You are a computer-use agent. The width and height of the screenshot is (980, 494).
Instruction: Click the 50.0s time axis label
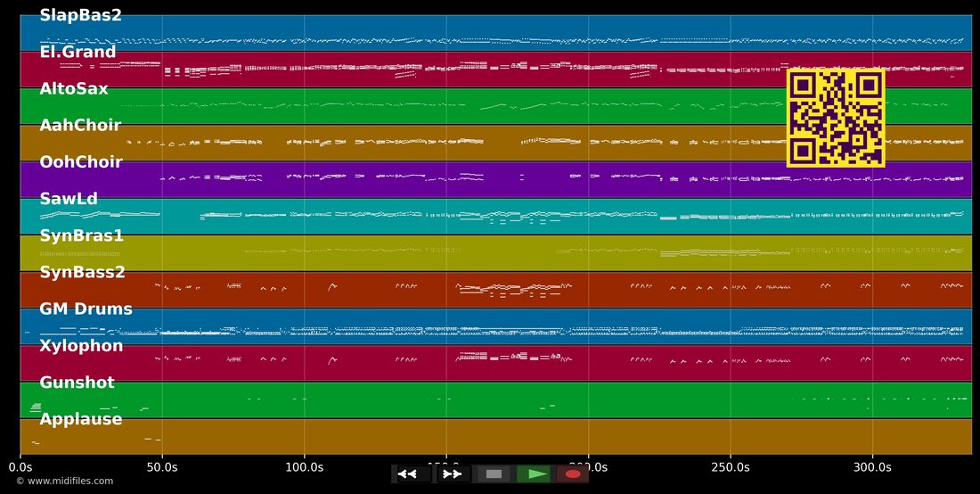162,467
